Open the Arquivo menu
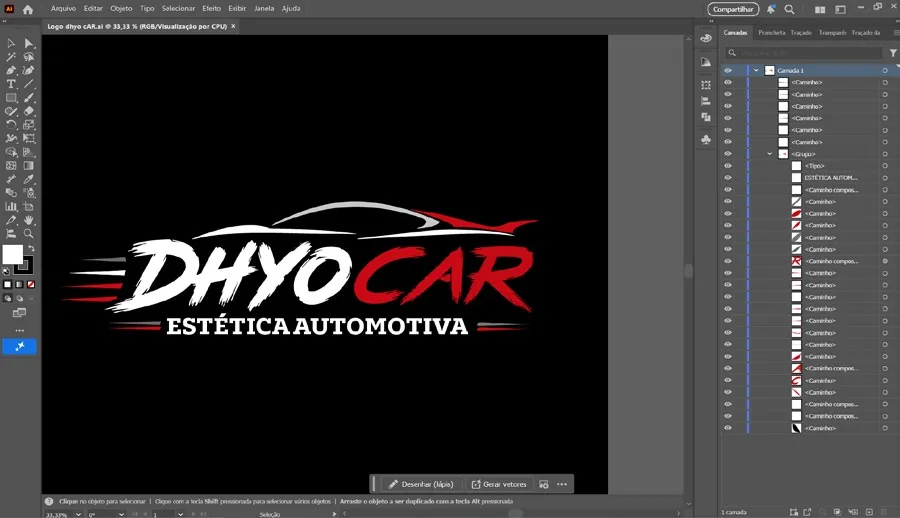Viewport: 900px width, 518px height. click(63, 9)
